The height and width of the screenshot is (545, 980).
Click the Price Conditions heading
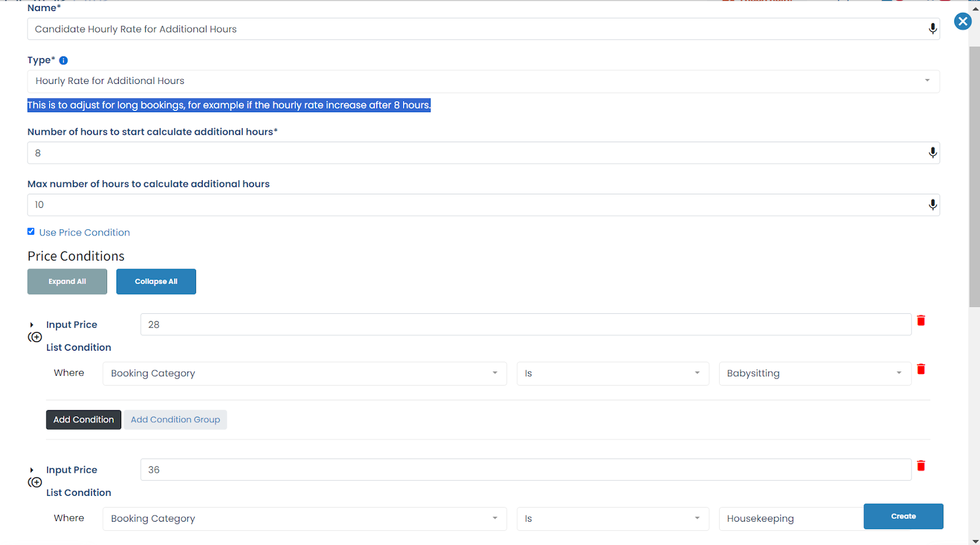coord(76,256)
